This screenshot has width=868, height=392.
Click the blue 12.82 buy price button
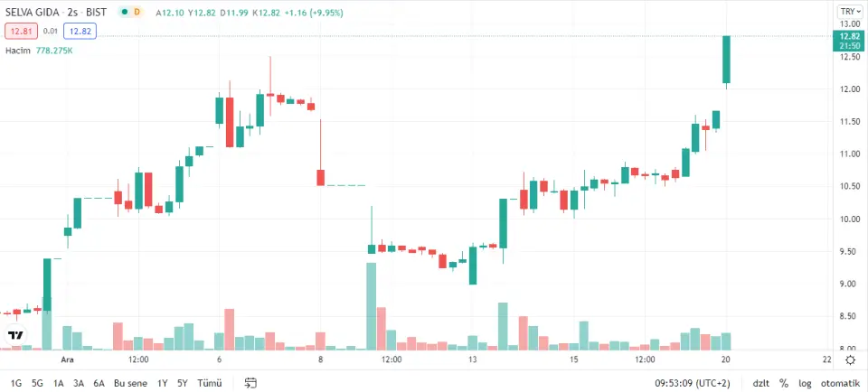tap(80, 32)
